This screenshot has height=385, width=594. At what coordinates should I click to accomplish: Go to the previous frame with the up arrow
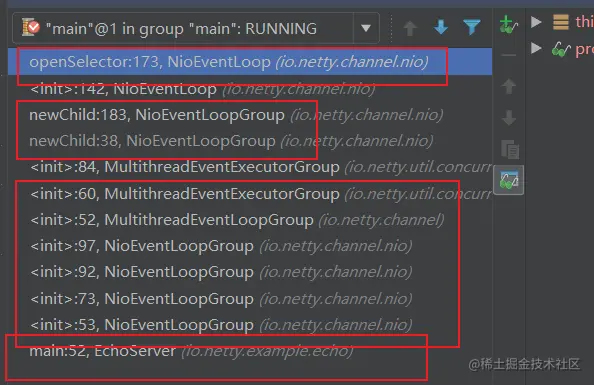[x=410, y=28]
